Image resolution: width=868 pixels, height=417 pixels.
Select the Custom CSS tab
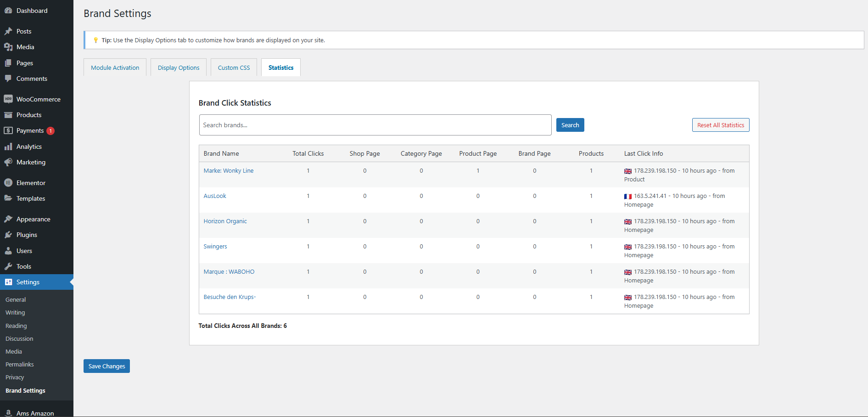[234, 68]
